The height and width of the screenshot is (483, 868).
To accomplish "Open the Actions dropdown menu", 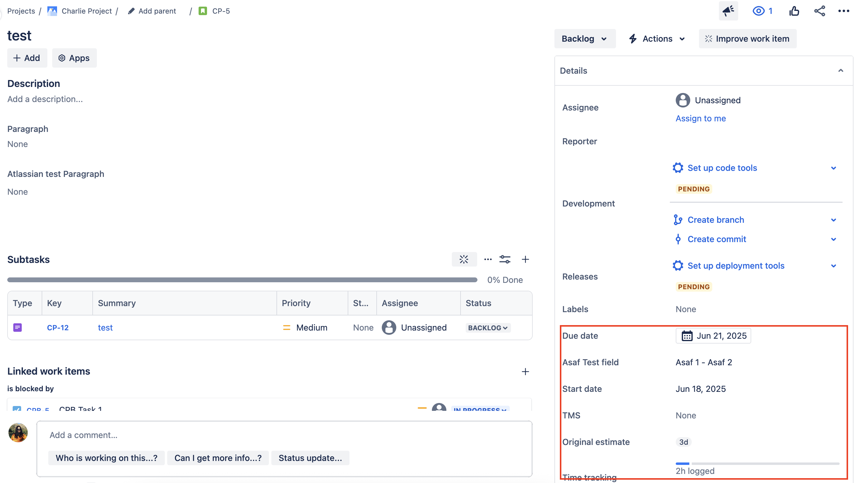I will pos(657,38).
